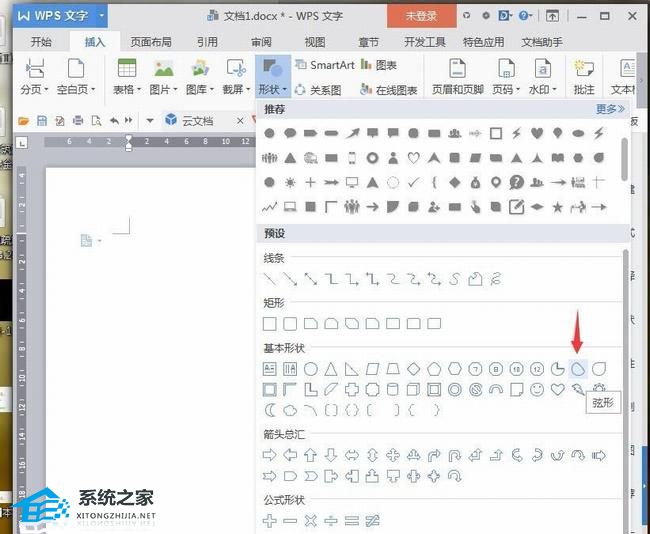This screenshot has height=534, width=650.
Task: Select the plain rectangle in 矩形
Action: point(269,323)
